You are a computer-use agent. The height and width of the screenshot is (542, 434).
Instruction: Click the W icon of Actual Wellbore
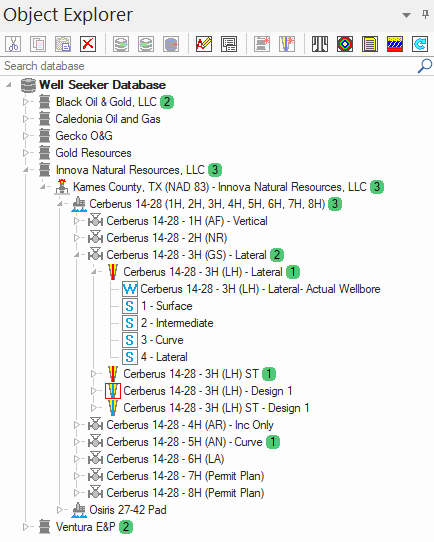(x=130, y=289)
